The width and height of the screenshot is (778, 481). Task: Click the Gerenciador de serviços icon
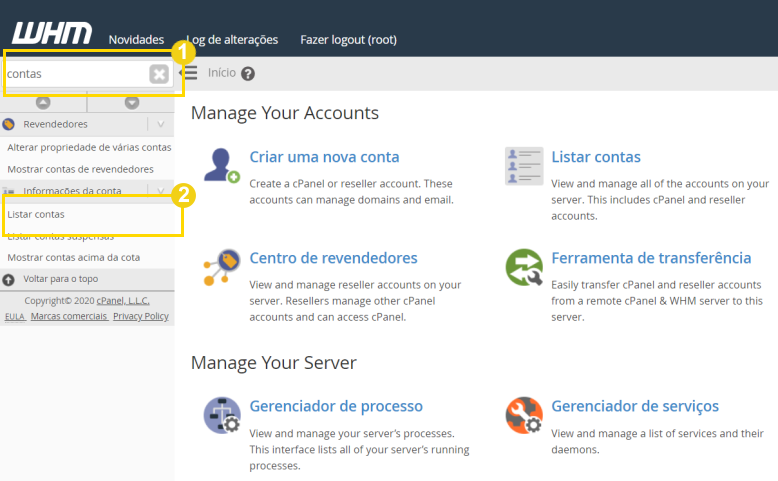coord(524,415)
